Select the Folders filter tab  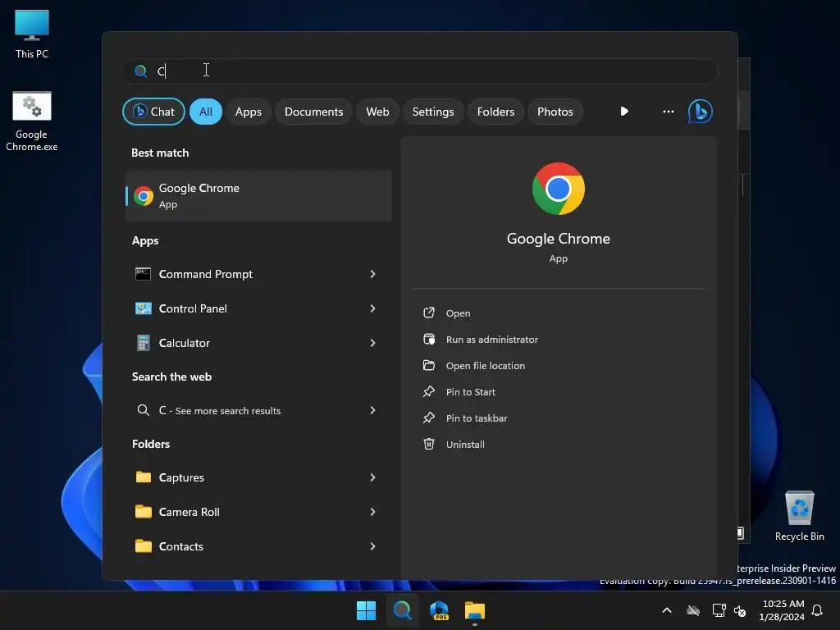(496, 112)
